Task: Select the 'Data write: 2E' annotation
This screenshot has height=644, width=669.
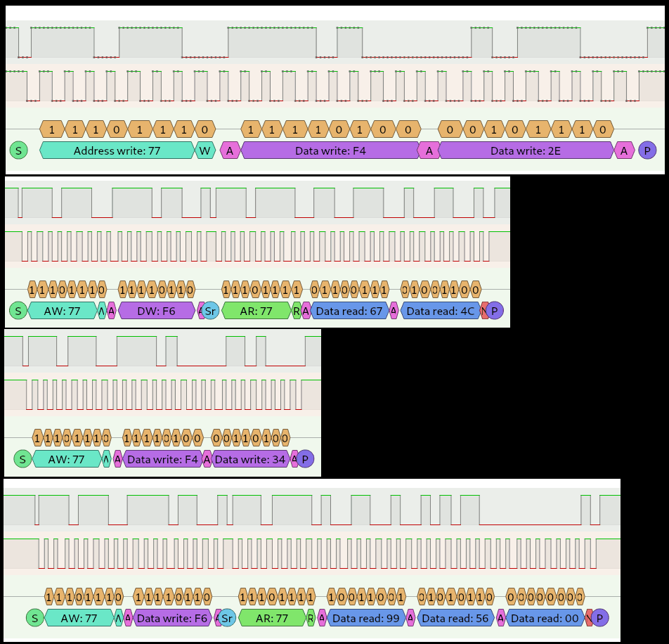Action: (x=526, y=150)
